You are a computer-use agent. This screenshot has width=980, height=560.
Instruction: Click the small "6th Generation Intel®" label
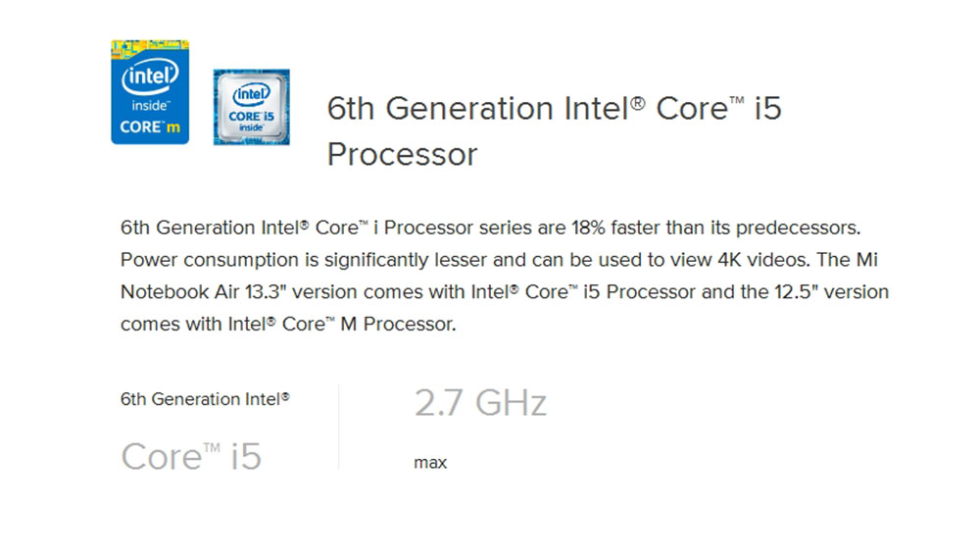coord(205,399)
